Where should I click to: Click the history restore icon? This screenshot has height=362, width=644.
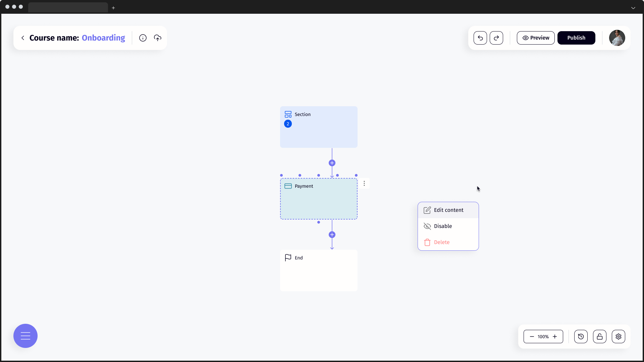pyautogui.click(x=581, y=337)
